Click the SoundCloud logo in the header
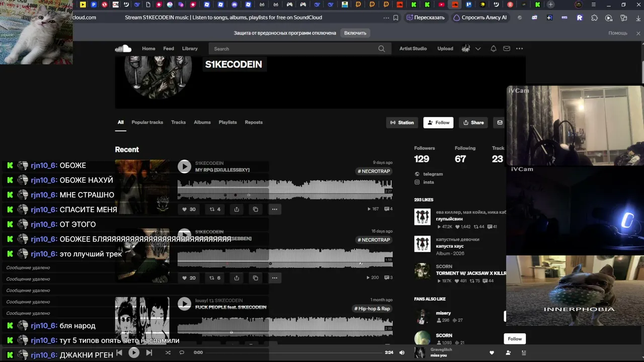This screenshot has width=644, height=362. click(123, 49)
